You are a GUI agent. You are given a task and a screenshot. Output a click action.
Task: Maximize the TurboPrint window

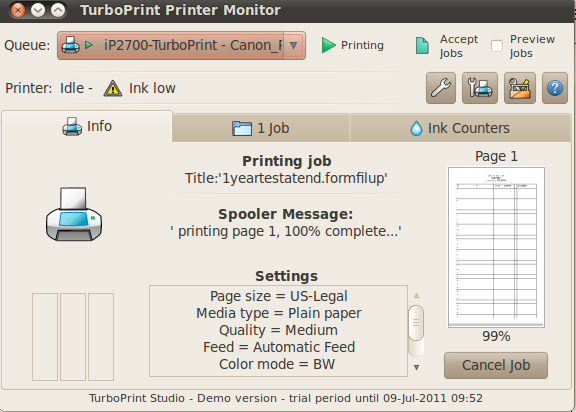tap(58, 10)
